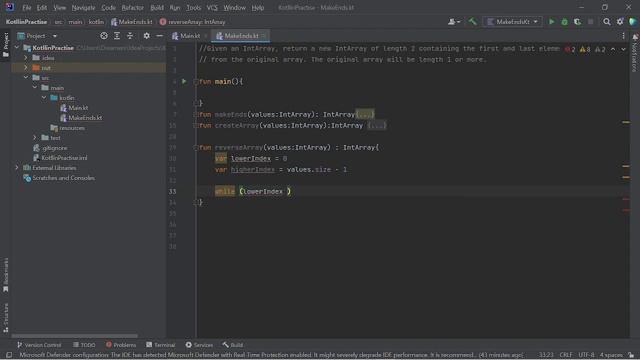Run with coverage icon
Screen dimensions: 640x360
point(578,22)
